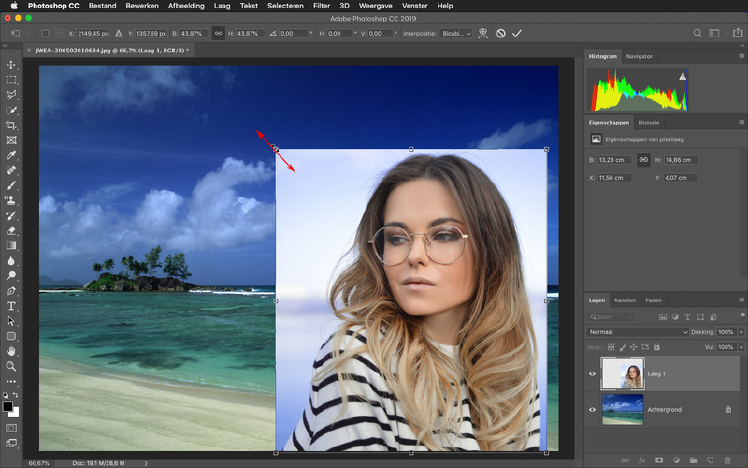748x468 pixels.
Task: Select the Polygonal Lasso tool
Action: click(x=11, y=95)
